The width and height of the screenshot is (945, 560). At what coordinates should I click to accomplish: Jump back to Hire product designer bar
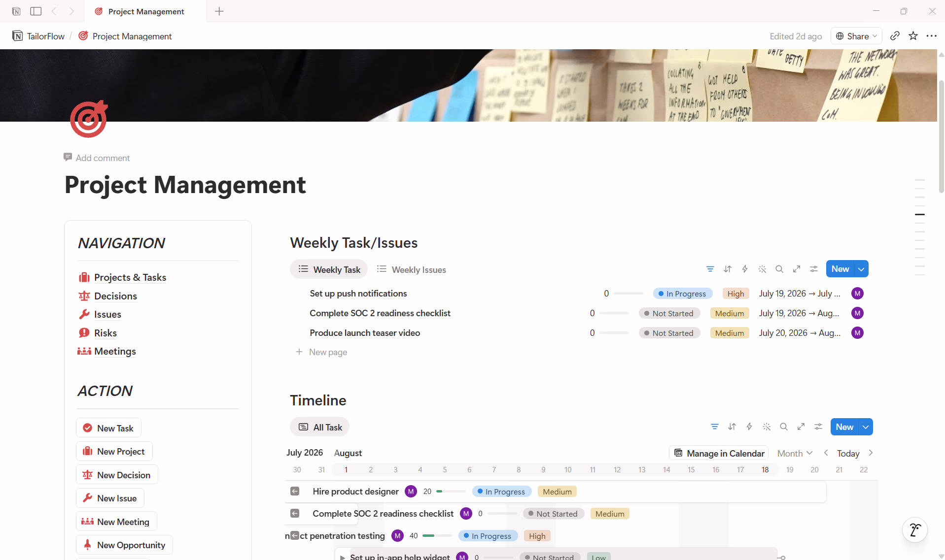click(x=295, y=491)
